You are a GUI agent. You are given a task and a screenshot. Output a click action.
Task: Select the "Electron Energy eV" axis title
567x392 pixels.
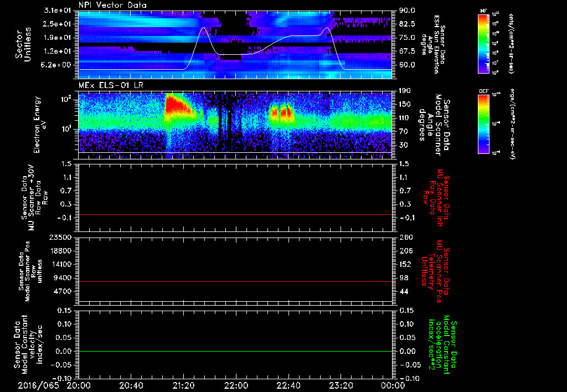(x=40, y=125)
